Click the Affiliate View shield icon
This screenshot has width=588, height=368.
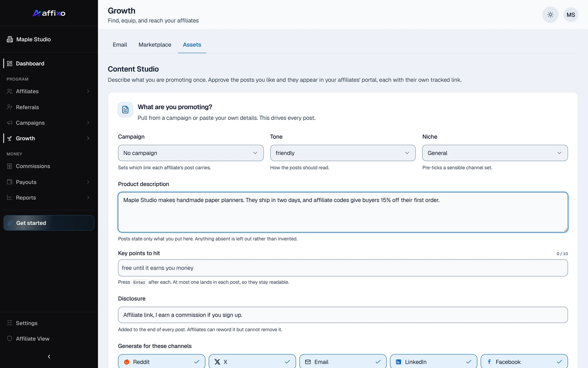(x=9, y=339)
